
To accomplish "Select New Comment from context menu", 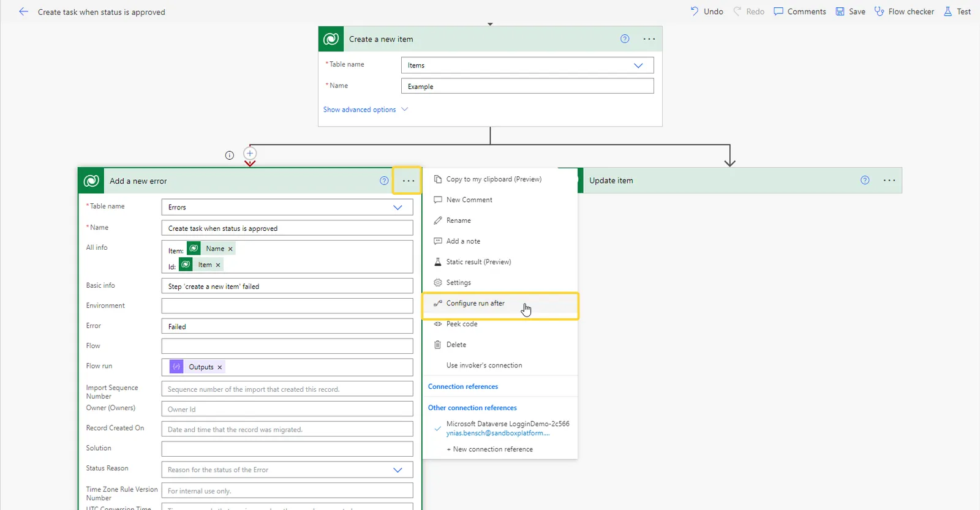I will 500,200.
